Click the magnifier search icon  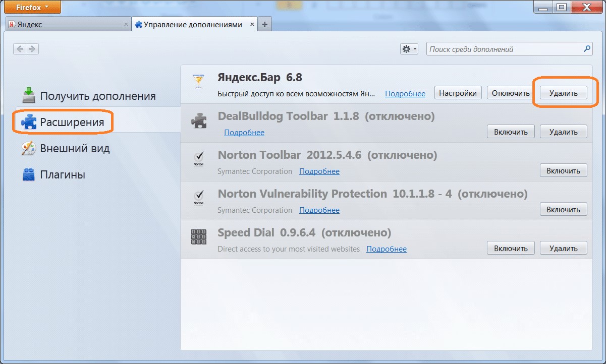(587, 49)
